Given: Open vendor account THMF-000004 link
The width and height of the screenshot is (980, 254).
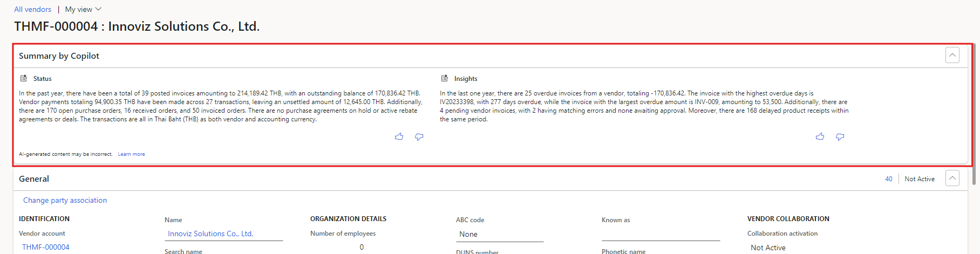Looking at the screenshot, I should pyautogui.click(x=46, y=247).
